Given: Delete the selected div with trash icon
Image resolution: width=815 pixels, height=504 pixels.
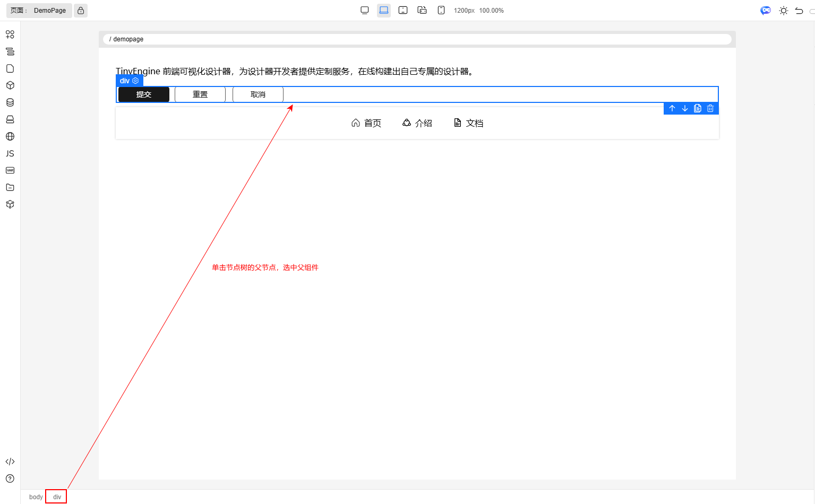Looking at the screenshot, I should [710, 108].
